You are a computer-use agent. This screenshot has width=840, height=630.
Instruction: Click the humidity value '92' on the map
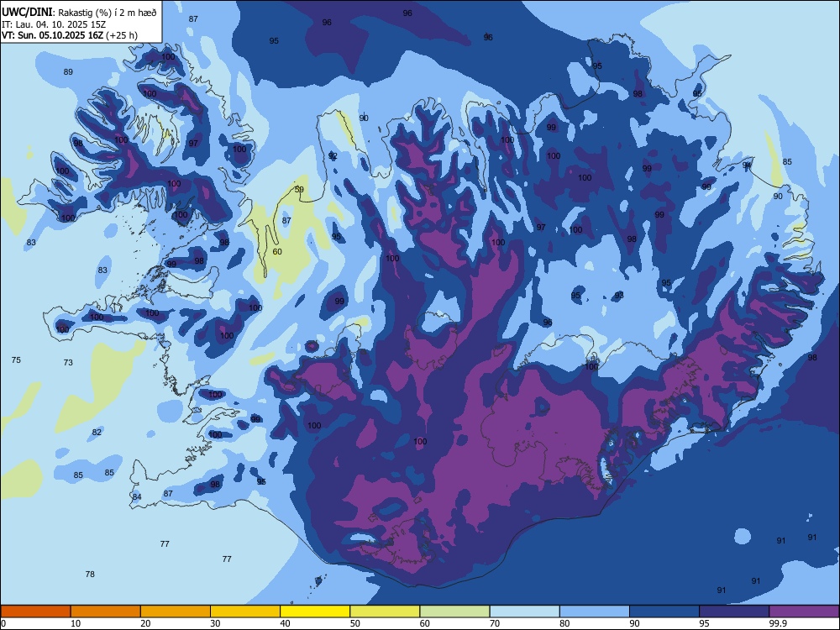pos(333,156)
